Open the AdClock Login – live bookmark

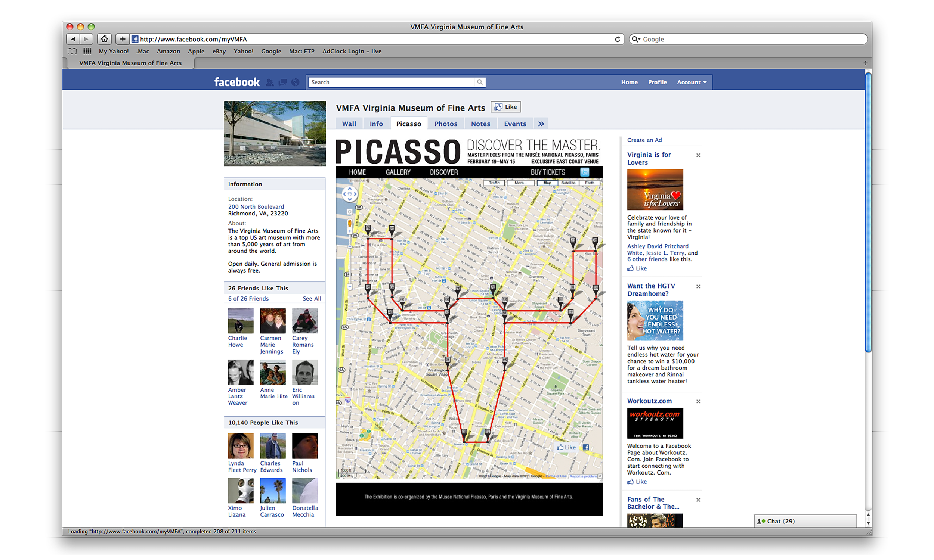tap(352, 51)
